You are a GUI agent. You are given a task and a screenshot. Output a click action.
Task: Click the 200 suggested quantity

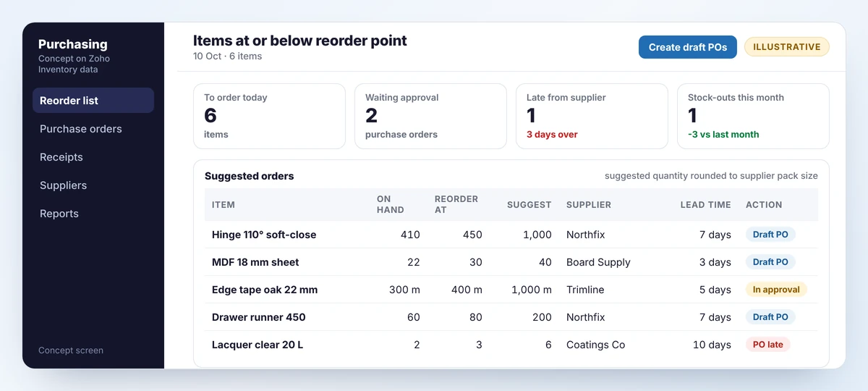pyautogui.click(x=541, y=317)
